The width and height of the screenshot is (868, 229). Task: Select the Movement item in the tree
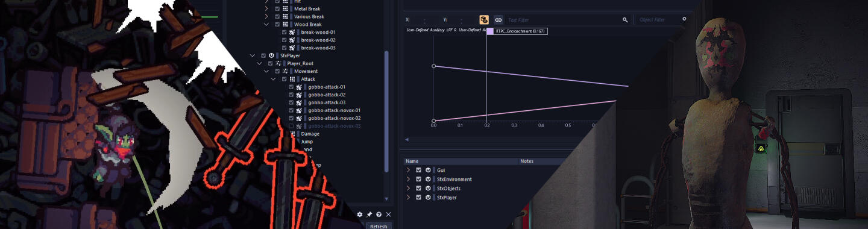point(306,71)
